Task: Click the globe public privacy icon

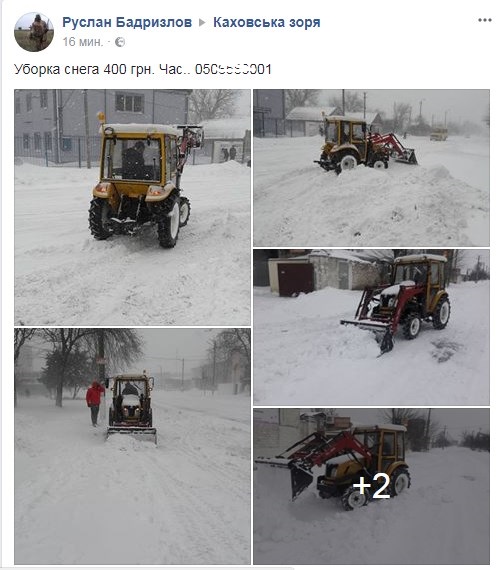Action: click(x=120, y=42)
